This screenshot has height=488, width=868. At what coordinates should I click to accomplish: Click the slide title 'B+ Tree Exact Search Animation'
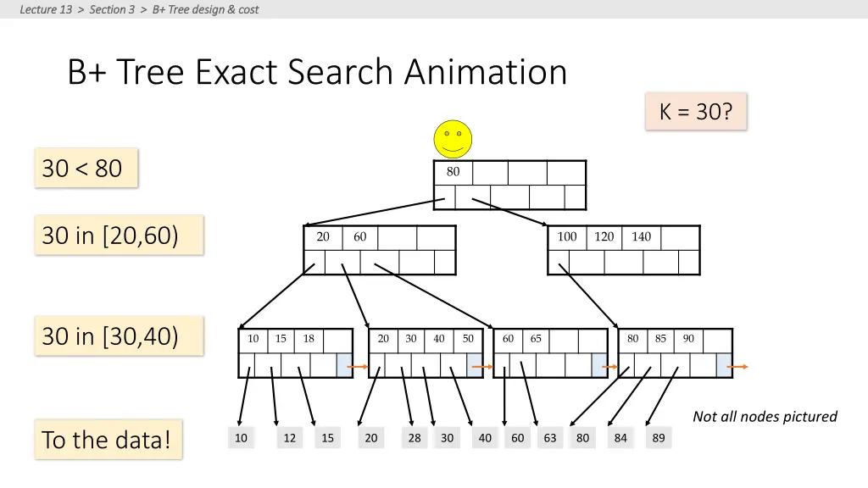pyautogui.click(x=317, y=72)
